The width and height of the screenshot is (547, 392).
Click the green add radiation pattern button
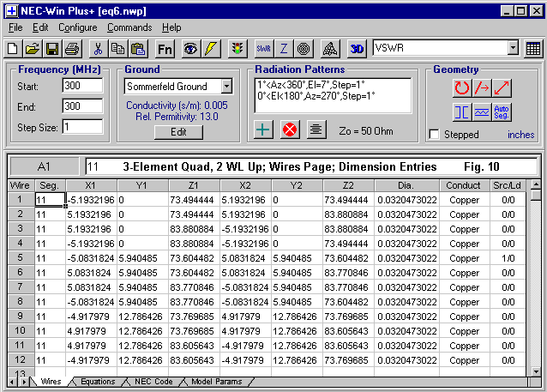(264, 130)
